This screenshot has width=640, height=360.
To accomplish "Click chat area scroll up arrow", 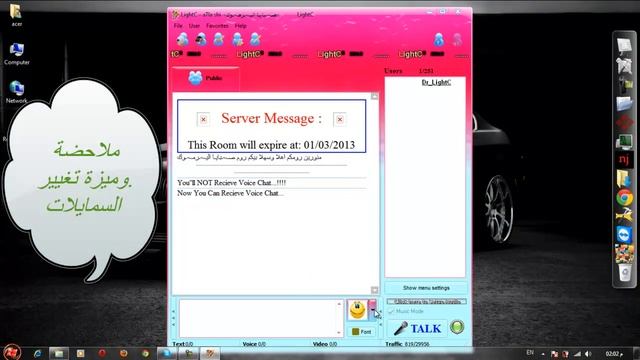I will pyautogui.click(x=374, y=97).
